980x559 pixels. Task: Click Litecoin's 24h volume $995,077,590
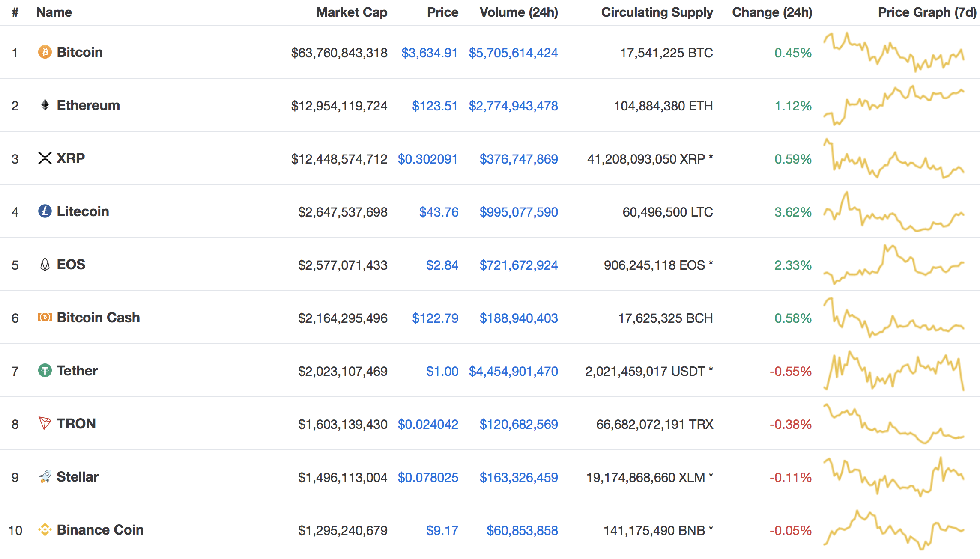coord(519,212)
